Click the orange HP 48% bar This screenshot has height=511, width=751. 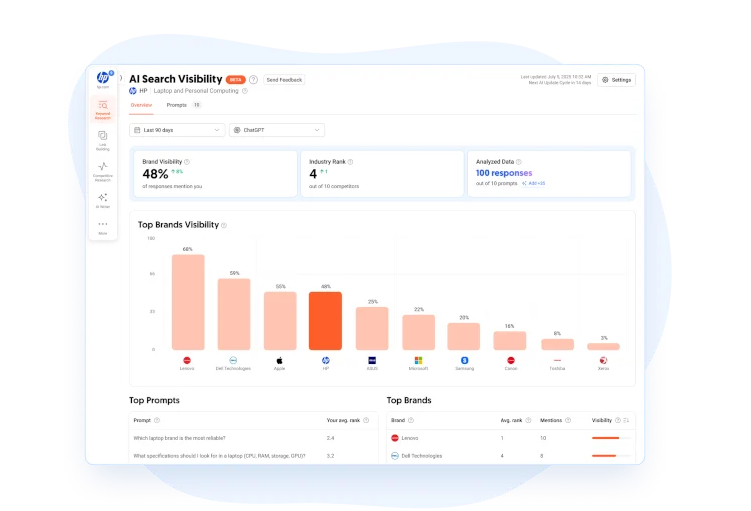326,321
